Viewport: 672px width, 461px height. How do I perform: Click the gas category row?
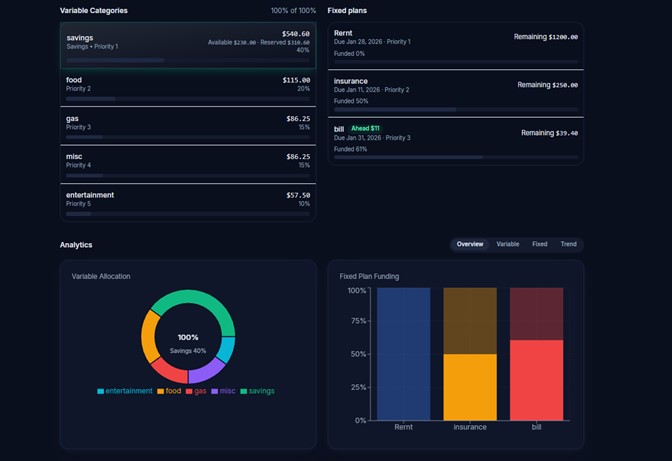coord(187,126)
